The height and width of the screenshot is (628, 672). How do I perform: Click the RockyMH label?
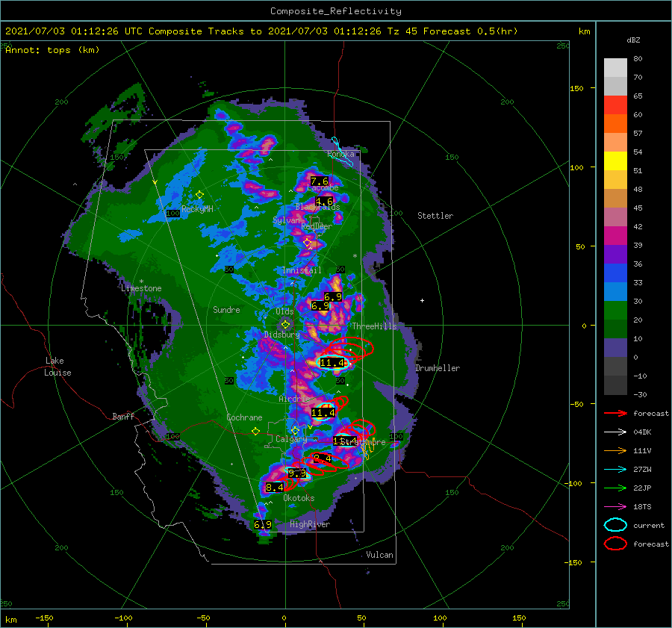point(197,209)
